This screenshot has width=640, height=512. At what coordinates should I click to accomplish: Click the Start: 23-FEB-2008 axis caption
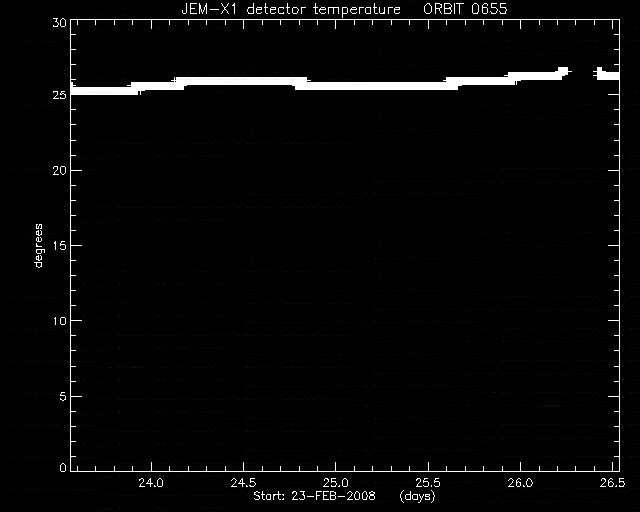click(314, 496)
